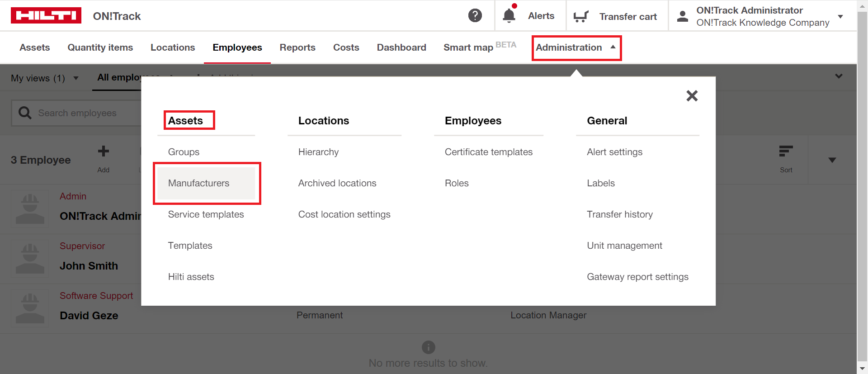The image size is (868, 374).
Task: Open Unit management entry
Action: (624, 246)
